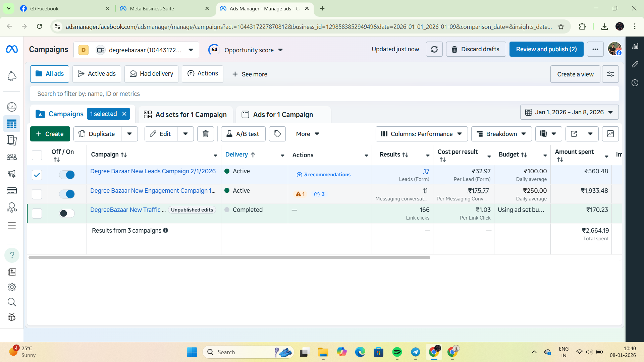
Task: Click Review and publish (2) button
Action: [x=546, y=49]
